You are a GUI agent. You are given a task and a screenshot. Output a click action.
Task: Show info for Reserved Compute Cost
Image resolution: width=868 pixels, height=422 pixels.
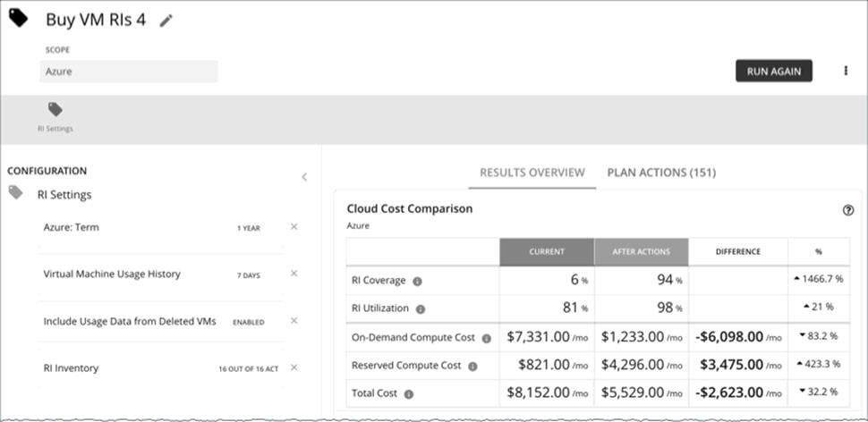tap(472, 366)
